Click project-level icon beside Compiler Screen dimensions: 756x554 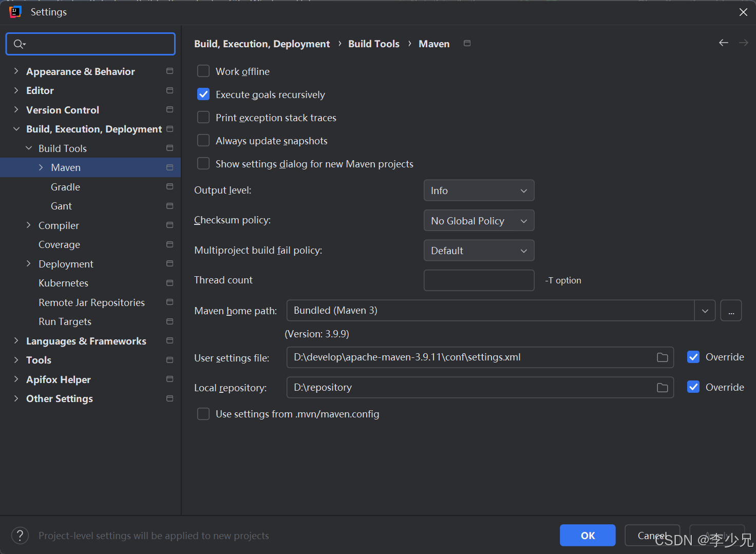[170, 225]
